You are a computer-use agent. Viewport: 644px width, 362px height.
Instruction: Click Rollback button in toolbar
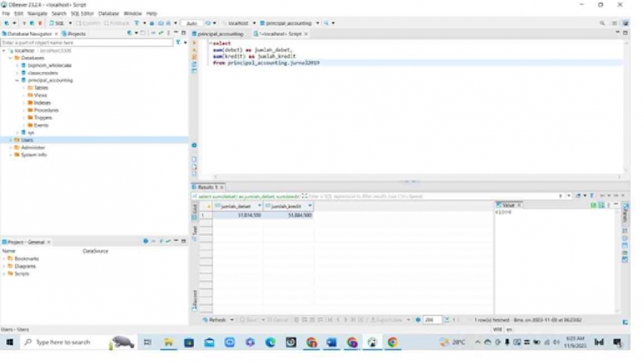(x=117, y=23)
